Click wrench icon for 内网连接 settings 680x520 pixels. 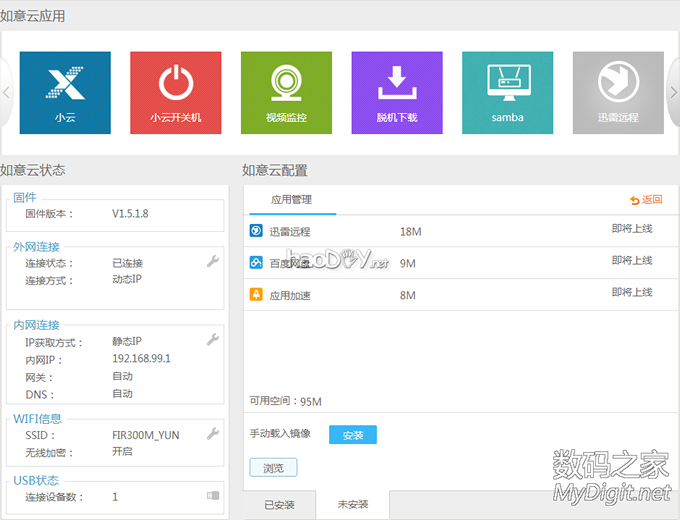tap(212, 341)
